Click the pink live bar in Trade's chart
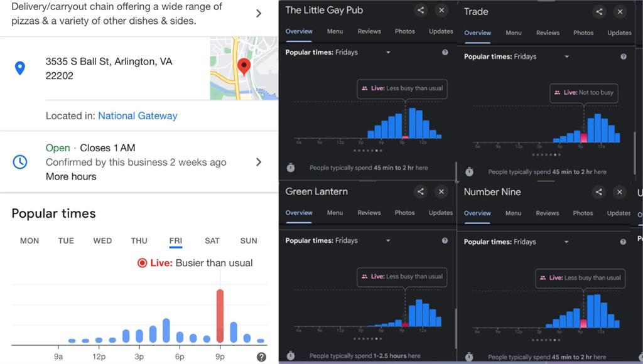643x364 pixels. [x=583, y=137]
